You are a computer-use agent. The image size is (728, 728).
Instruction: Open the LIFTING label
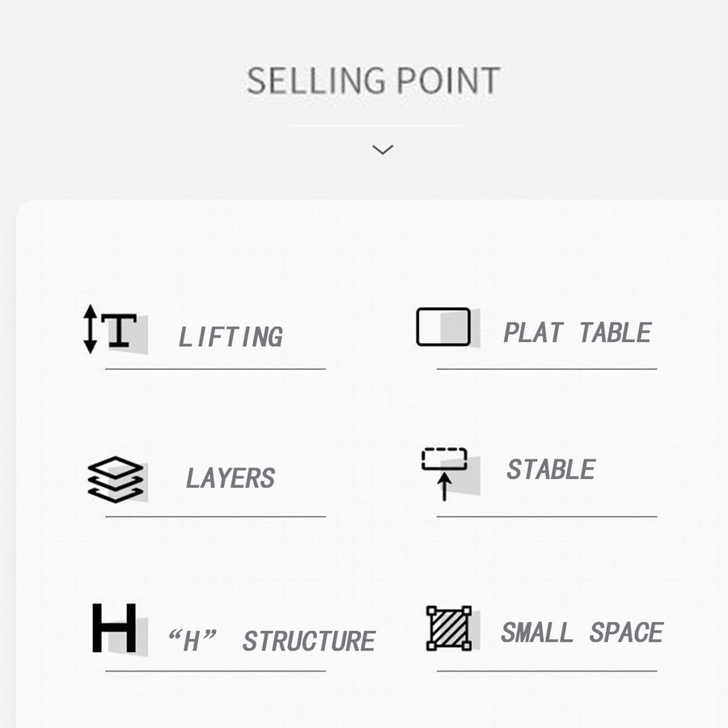coord(231,336)
